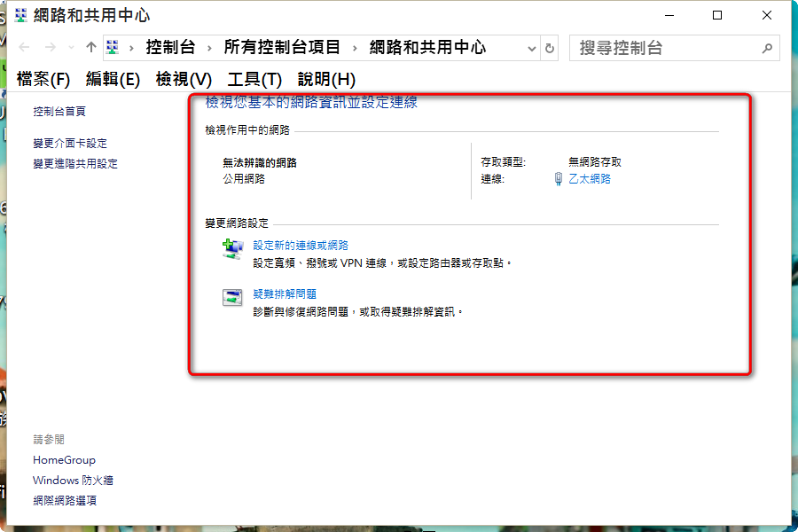Click the 設定新的連線或網路 icon
798x532 pixels.
pos(232,250)
